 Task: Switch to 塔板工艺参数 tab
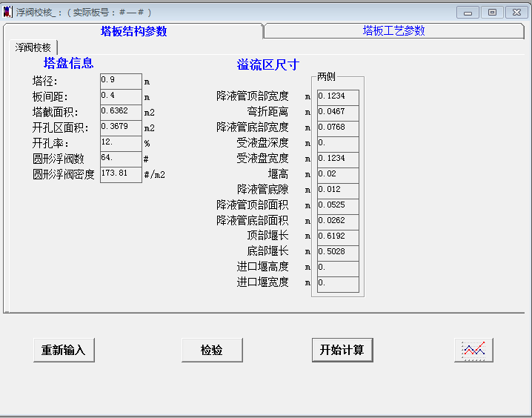coord(393,31)
